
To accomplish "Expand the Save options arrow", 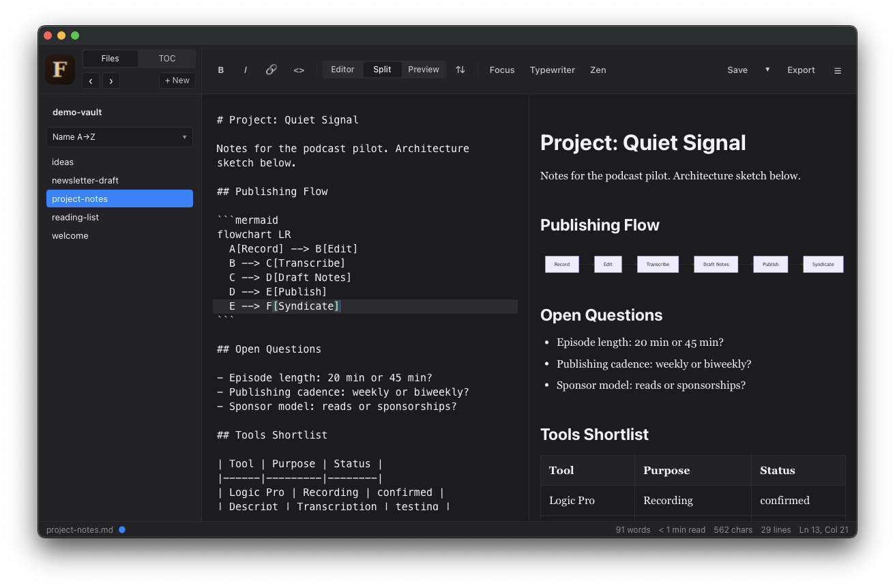I will point(767,70).
